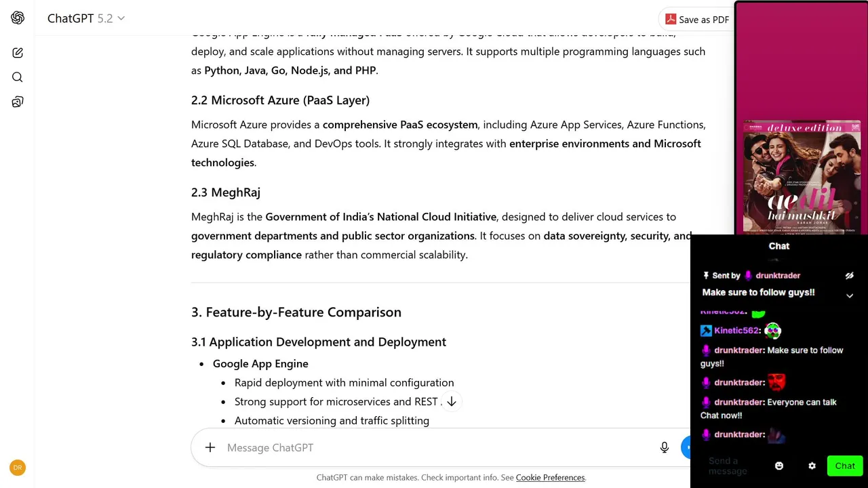Click the scroll-to-bottom arrow icon
Screen dimensions: 868x488
point(451,401)
